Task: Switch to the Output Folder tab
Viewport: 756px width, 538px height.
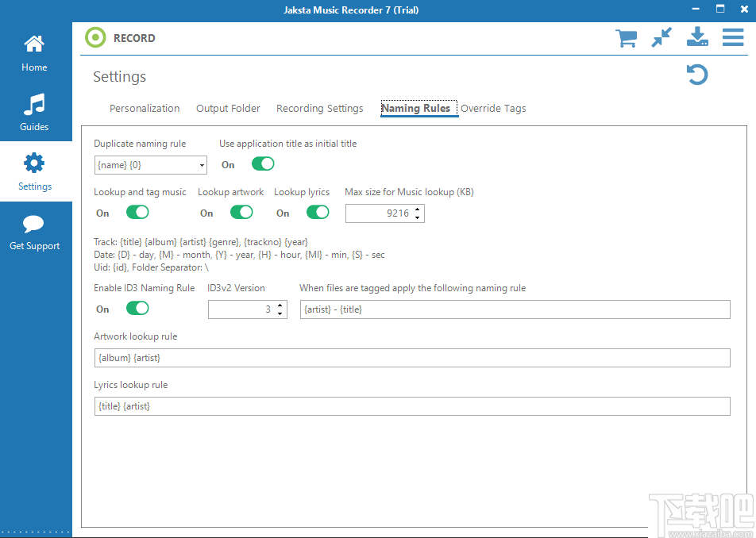Action: coord(228,109)
